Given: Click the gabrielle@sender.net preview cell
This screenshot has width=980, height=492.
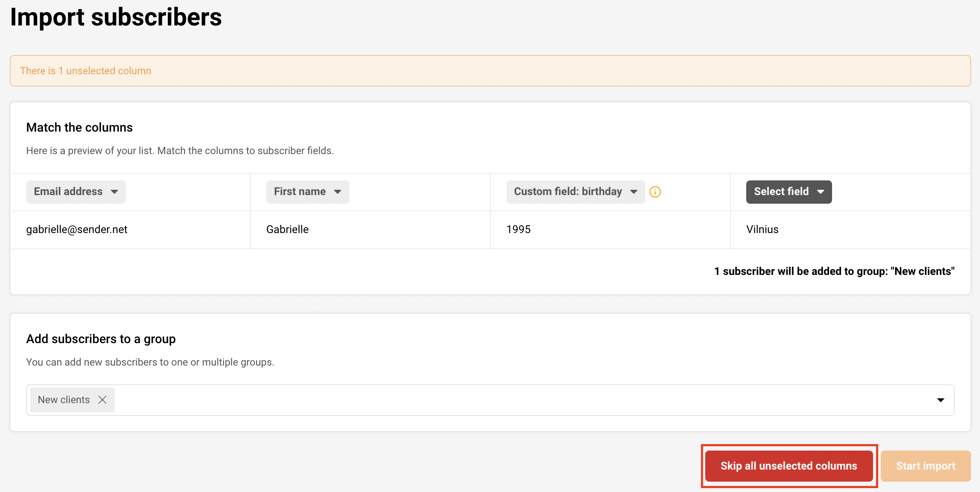Looking at the screenshot, I should [x=77, y=230].
